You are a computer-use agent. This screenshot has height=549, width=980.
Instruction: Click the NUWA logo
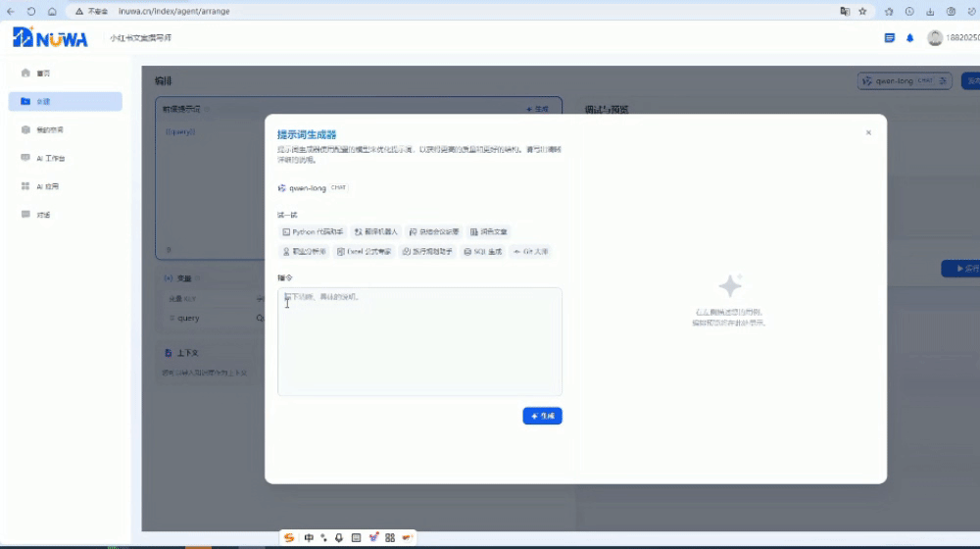pyautogui.click(x=50, y=37)
